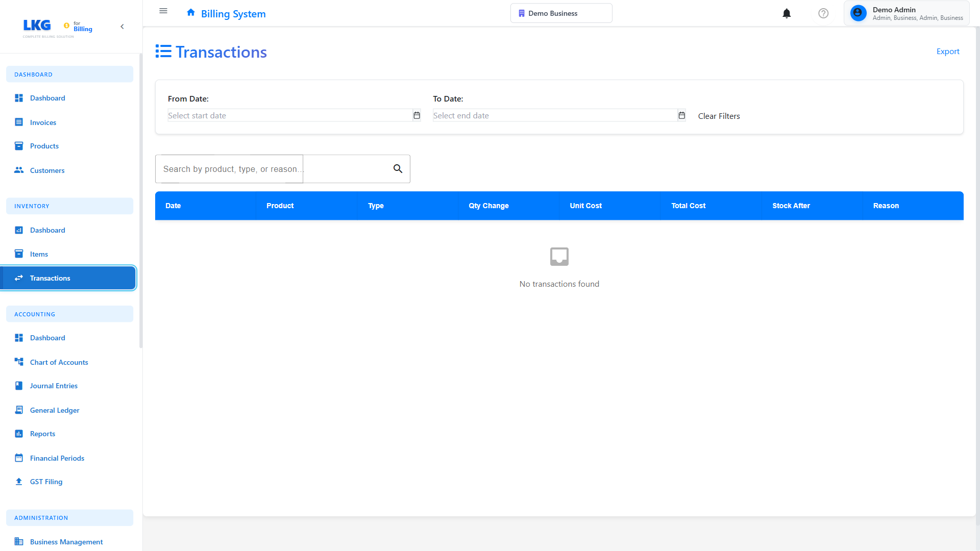980x551 pixels.
Task: Open the From Date calendar picker icon
Action: pyautogui.click(x=416, y=115)
